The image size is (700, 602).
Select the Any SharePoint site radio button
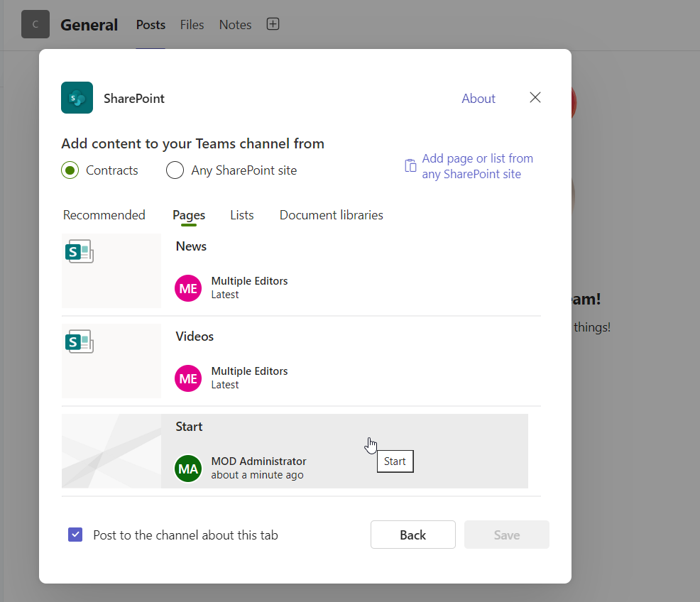[175, 170]
